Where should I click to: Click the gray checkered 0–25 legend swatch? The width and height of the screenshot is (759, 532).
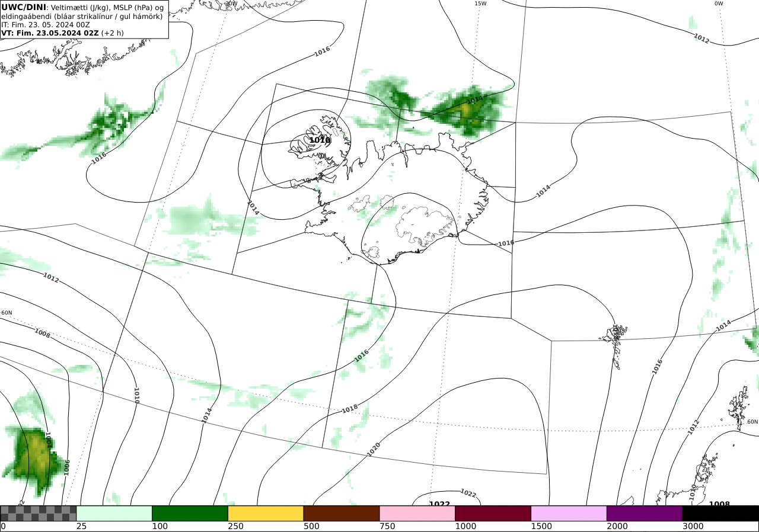click(39, 513)
